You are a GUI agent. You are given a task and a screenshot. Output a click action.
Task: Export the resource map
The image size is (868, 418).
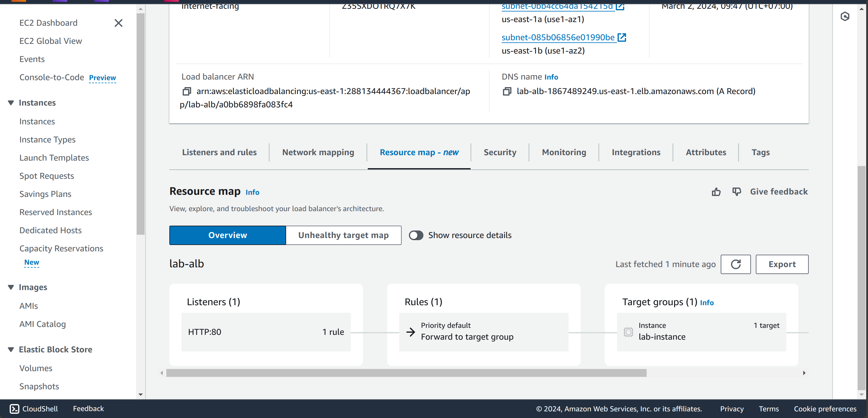(x=782, y=264)
